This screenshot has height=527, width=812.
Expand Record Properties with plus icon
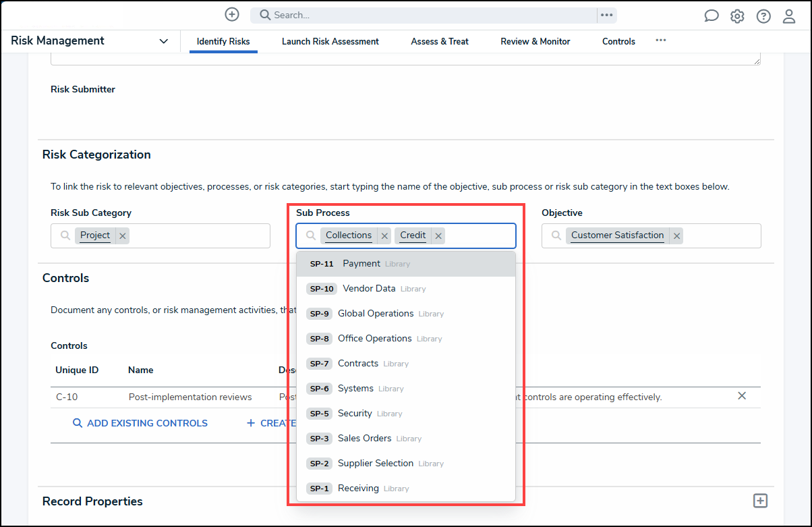point(760,501)
